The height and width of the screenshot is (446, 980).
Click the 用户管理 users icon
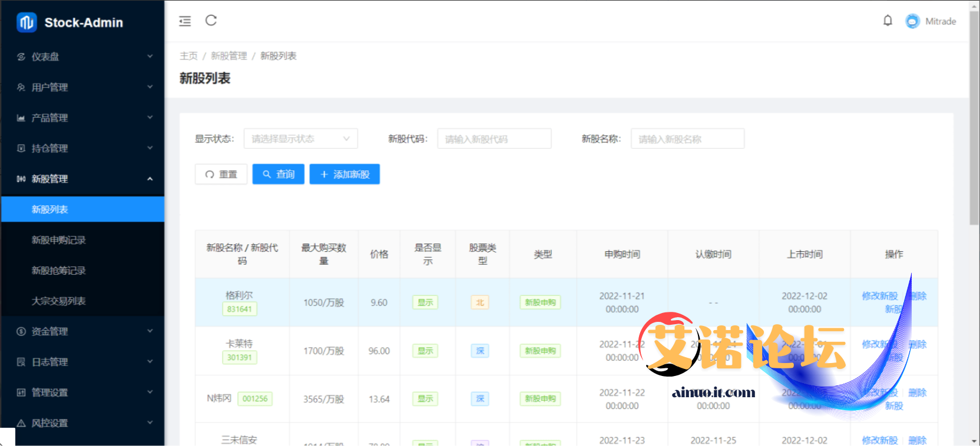(21, 87)
